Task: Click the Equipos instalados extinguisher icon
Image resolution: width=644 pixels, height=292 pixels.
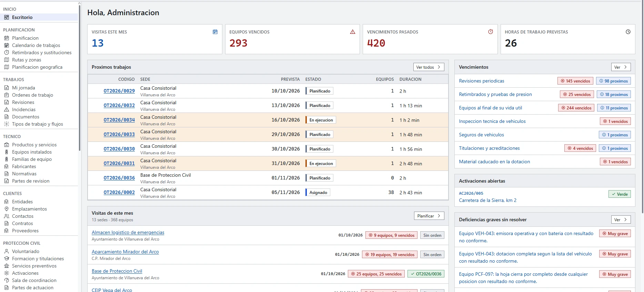Action: coord(7,152)
